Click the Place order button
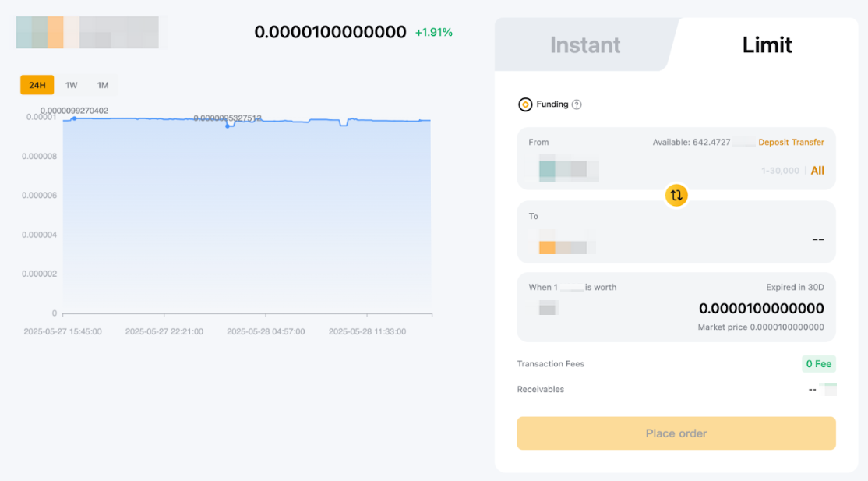Viewport: 868px width, 481px height. pos(676,433)
